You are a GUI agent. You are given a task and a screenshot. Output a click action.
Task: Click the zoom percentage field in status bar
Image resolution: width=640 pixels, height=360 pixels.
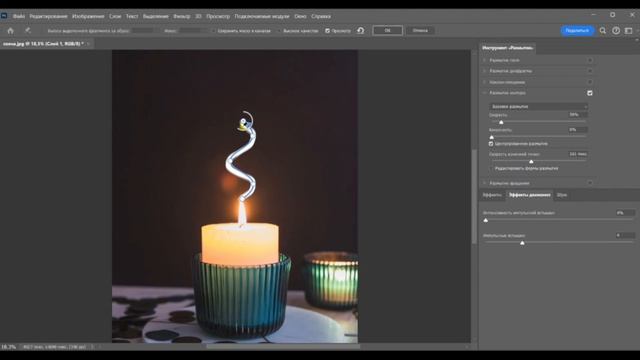8,347
